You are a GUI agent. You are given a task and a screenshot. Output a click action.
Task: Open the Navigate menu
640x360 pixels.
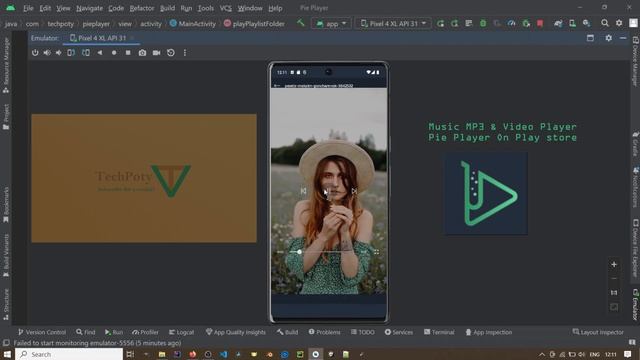pos(89,8)
